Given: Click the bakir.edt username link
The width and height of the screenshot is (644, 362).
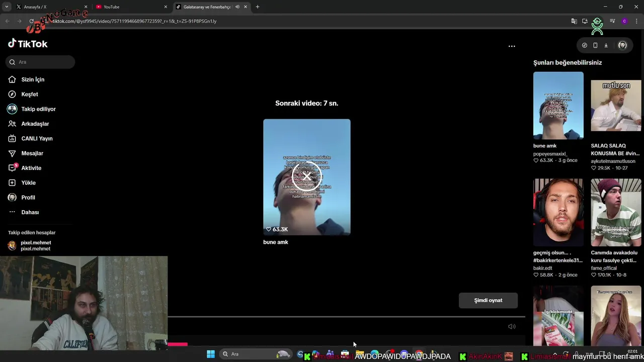Looking at the screenshot, I should (542, 268).
